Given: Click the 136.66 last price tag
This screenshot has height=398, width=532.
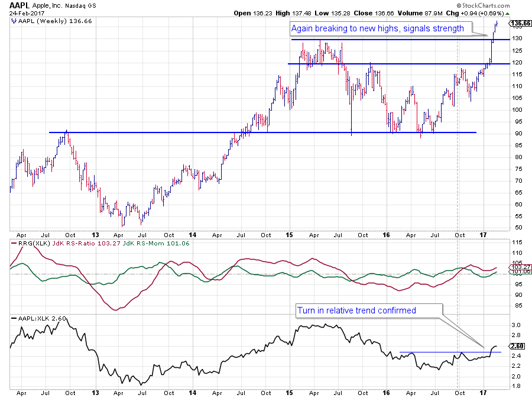Looking at the screenshot, I should (520, 23).
